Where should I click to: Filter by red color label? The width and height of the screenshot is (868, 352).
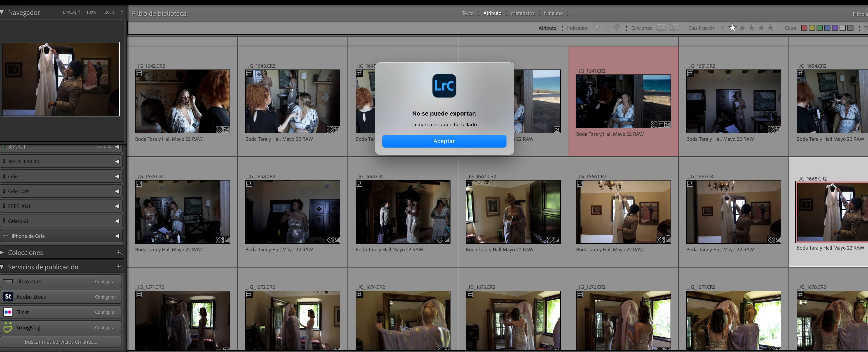tap(804, 28)
